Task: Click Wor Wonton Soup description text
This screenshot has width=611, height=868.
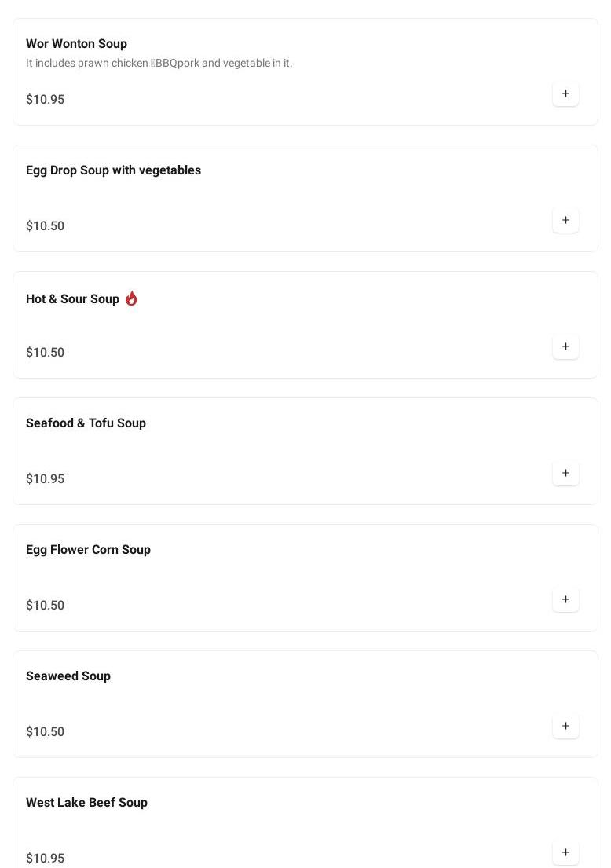Action: pyautogui.click(x=159, y=64)
